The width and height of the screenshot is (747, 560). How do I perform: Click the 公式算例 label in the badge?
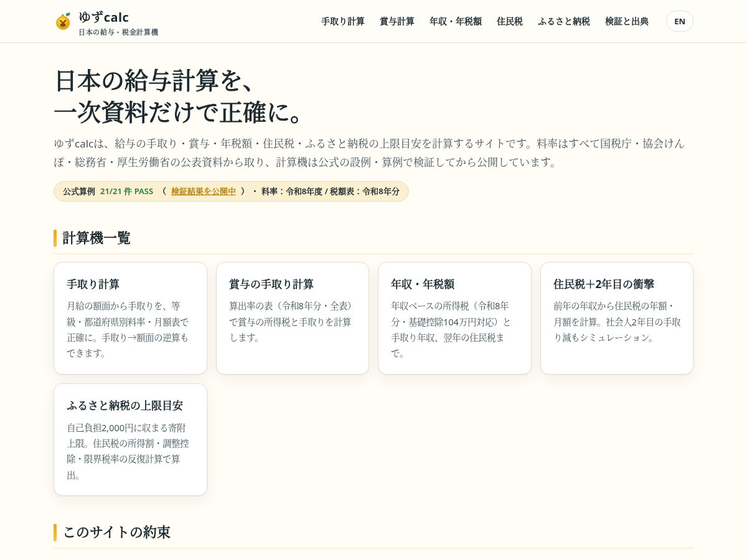click(79, 192)
